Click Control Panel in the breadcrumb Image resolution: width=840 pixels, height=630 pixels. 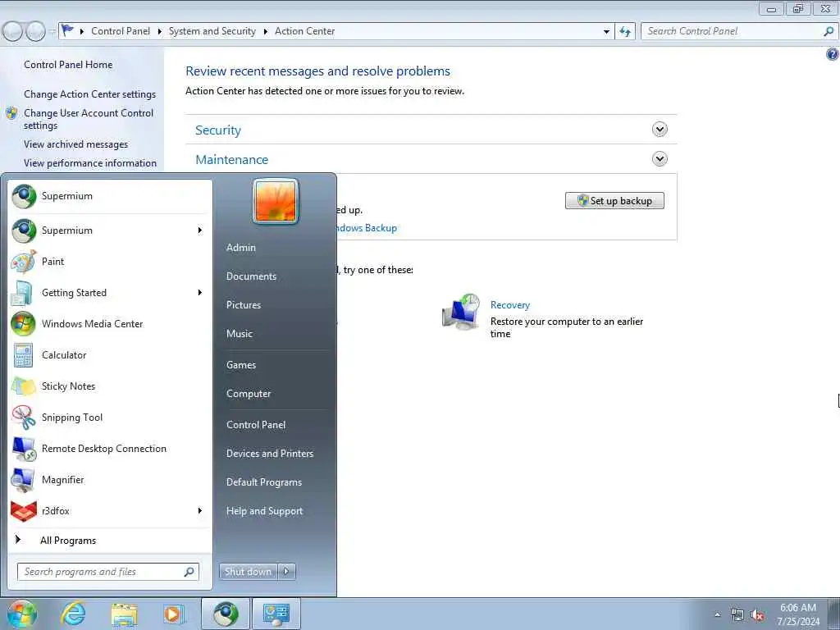tap(121, 31)
